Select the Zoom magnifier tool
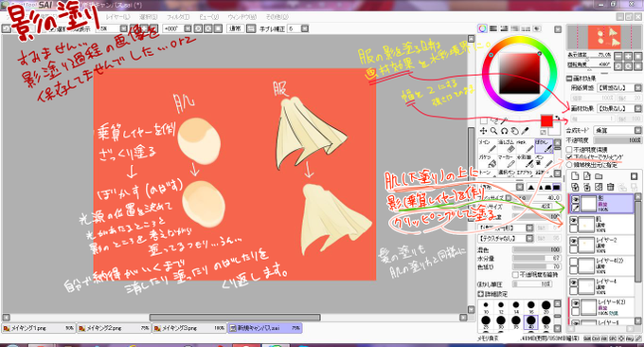The height and width of the screenshot is (347, 644). point(493,131)
